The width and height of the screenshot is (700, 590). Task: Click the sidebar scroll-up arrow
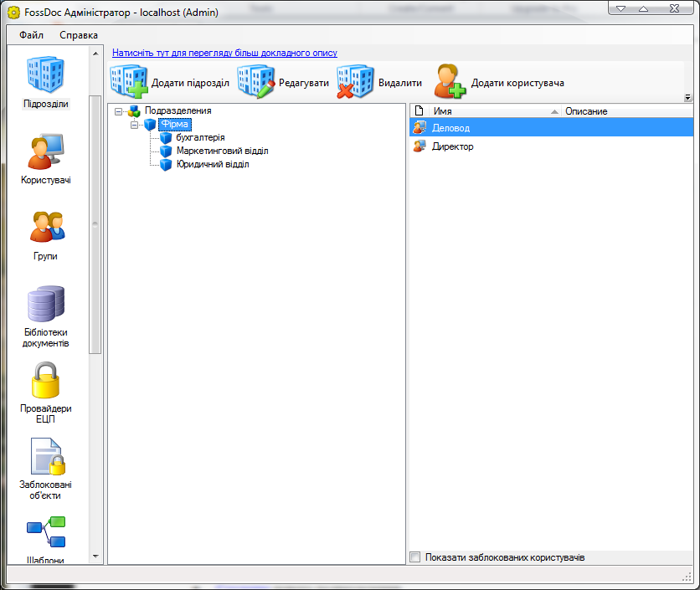[x=95, y=54]
